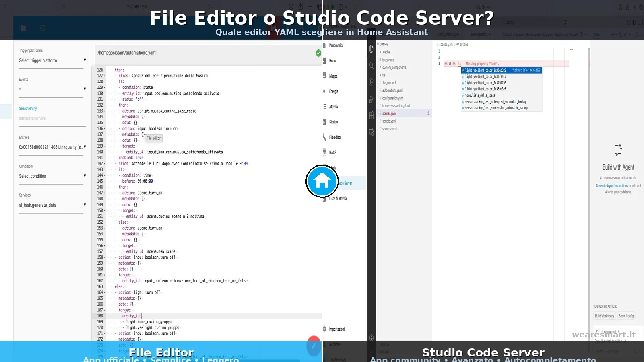Select suggestion sensor.backup_last_successful_automatic_backup

coord(502,108)
